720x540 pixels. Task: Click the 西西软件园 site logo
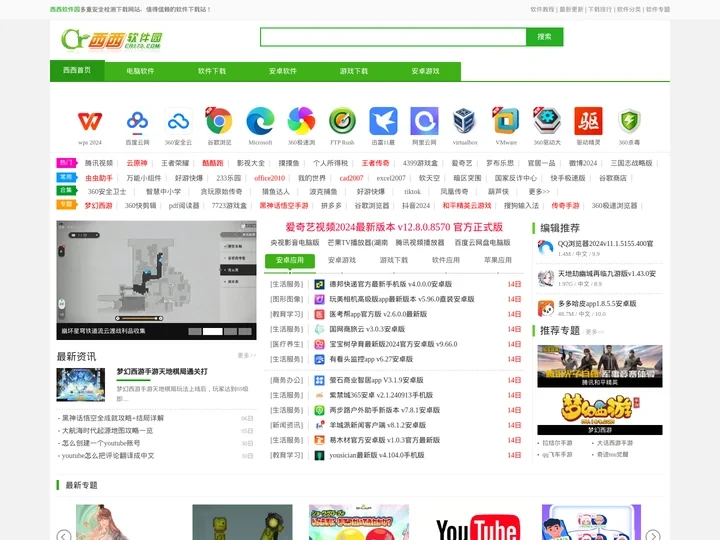coord(112,39)
